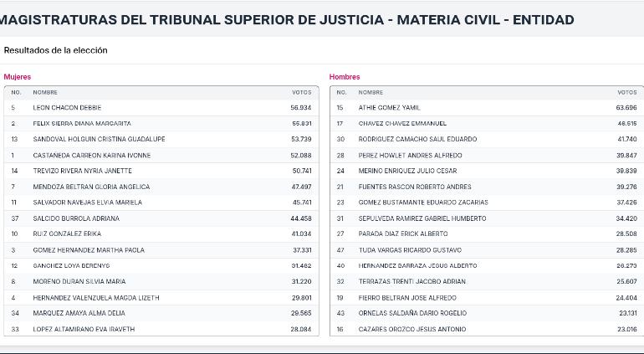Screen dimensions: 644x354
Task: Select the CHAVEZ CHAVEZ EMMANUEL row
Action: pos(487,123)
